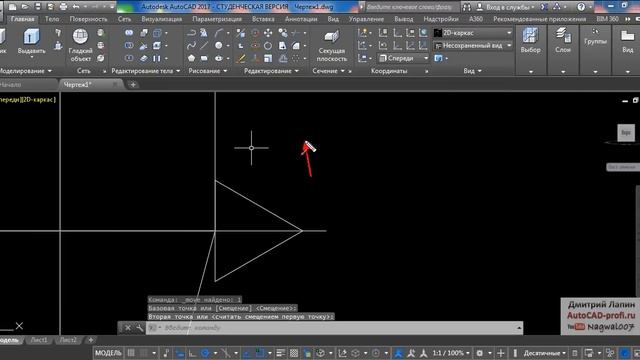The height and width of the screenshot is (360, 640).
Task: Switch to the Визуализация ribbon tab
Action: (162, 19)
